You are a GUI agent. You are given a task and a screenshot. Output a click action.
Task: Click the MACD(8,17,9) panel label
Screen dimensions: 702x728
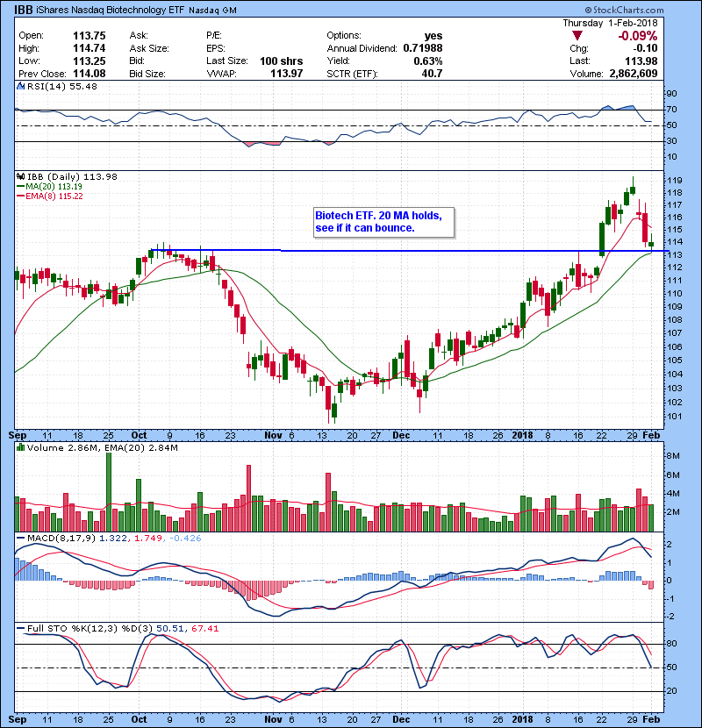pyautogui.click(x=61, y=539)
